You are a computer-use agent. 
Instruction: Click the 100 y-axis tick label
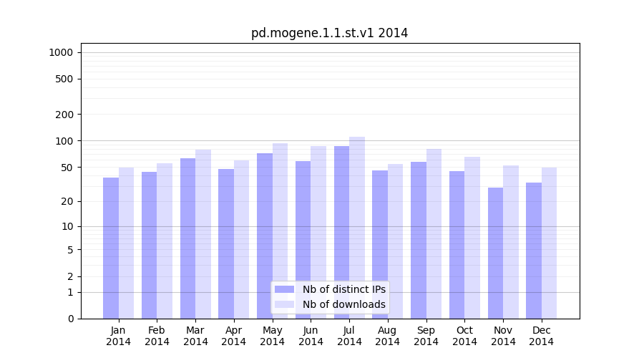tap(64, 141)
